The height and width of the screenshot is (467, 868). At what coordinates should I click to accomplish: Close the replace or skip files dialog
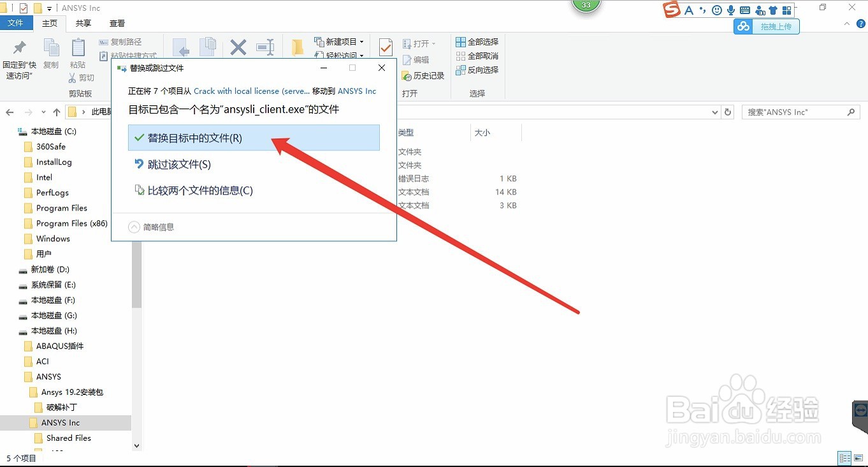click(x=382, y=68)
